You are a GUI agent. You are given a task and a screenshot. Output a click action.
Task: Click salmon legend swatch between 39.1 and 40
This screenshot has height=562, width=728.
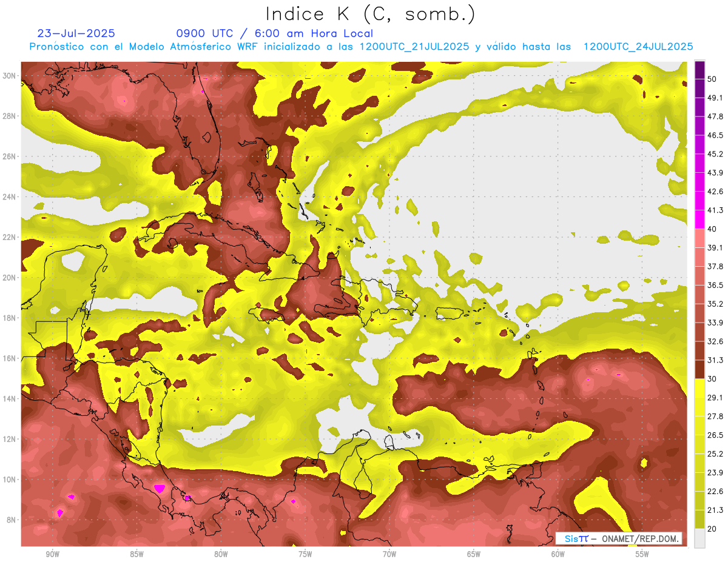pos(699,238)
